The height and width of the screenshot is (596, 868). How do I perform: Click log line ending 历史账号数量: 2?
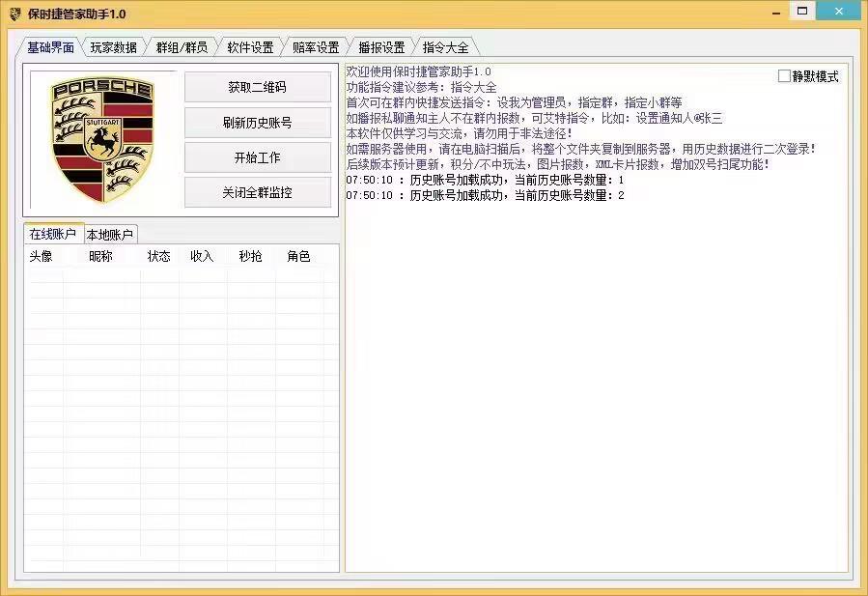[485, 195]
